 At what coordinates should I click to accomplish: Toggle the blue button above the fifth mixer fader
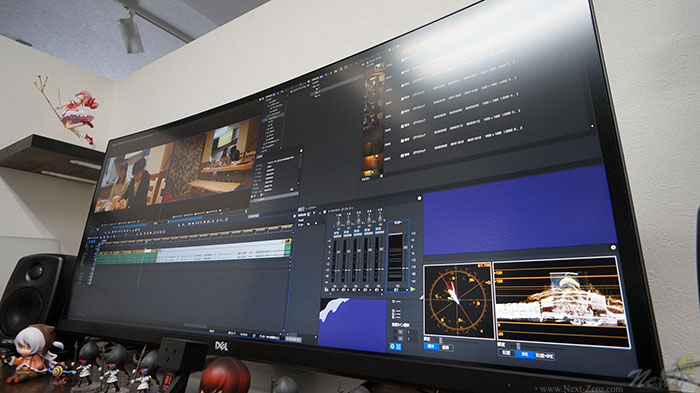tap(378, 229)
